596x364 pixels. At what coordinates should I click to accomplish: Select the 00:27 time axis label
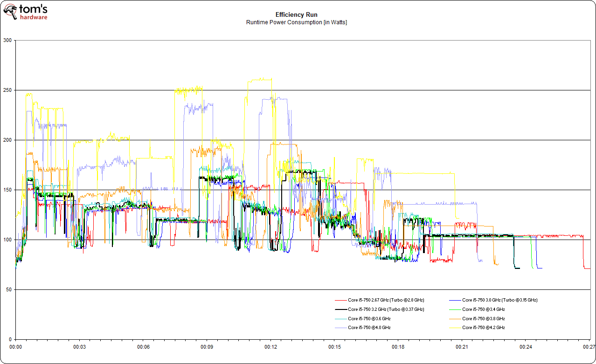pyautogui.click(x=589, y=347)
